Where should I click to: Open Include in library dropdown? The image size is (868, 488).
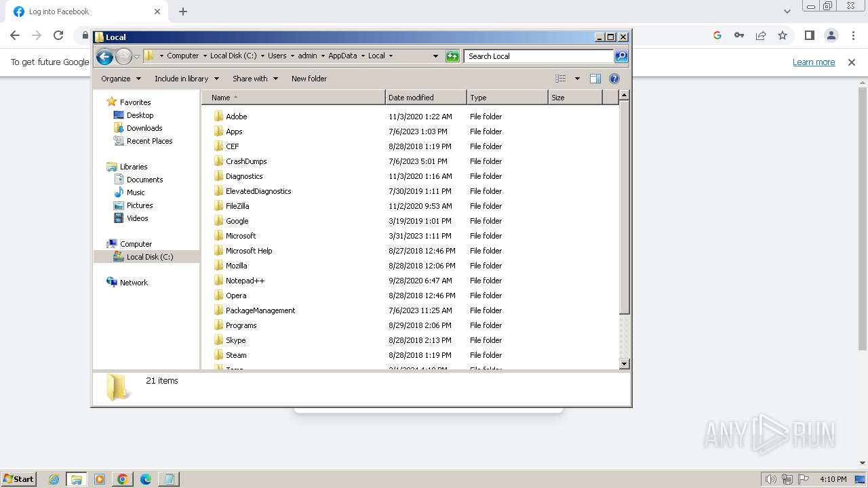(186, 79)
